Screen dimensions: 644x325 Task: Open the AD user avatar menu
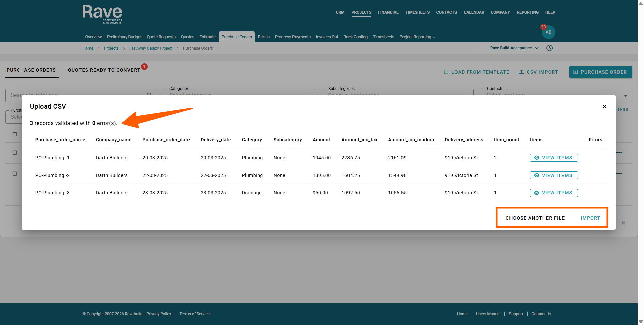coord(548,32)
